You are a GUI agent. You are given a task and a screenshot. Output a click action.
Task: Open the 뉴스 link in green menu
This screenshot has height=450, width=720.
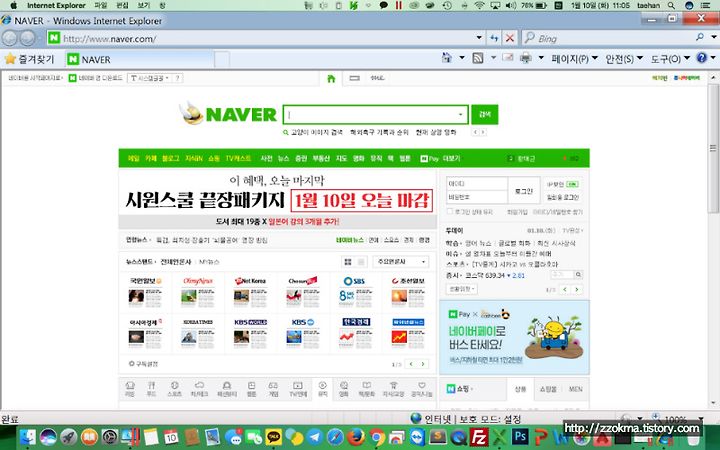pos(283,158)
